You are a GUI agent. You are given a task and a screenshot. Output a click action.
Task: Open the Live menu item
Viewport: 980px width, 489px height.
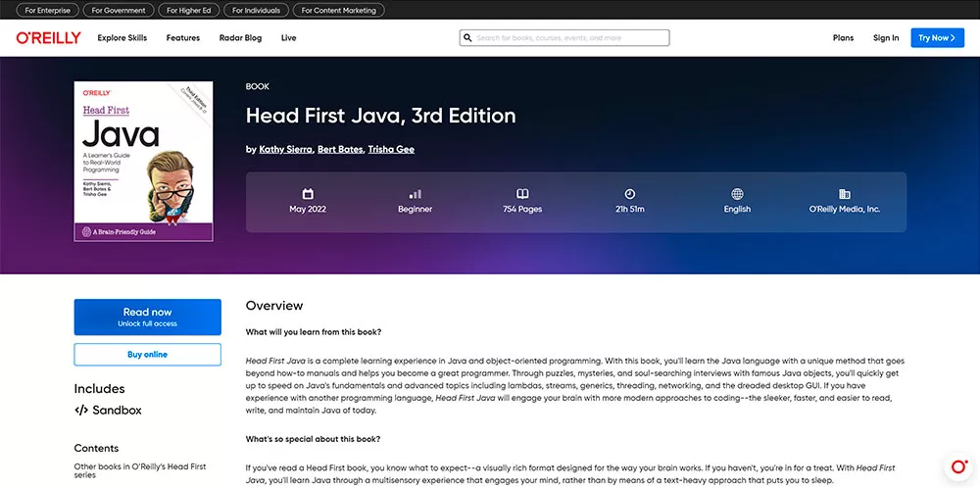pyautogui.click(x=289, y=38)
